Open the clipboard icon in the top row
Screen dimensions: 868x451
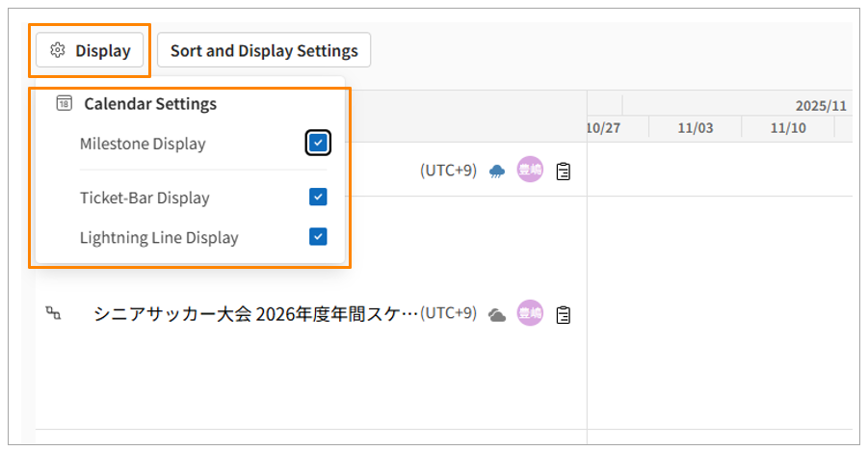564,171
